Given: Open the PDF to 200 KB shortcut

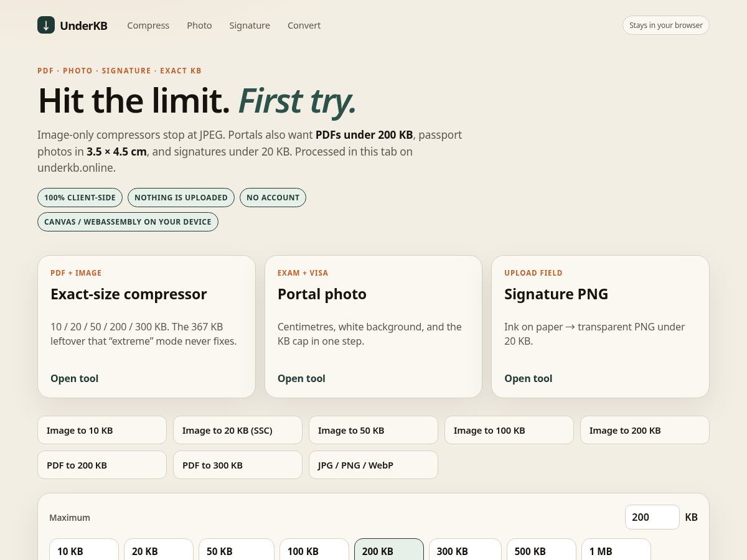Looking at the screenshot, I should (102, 465).
